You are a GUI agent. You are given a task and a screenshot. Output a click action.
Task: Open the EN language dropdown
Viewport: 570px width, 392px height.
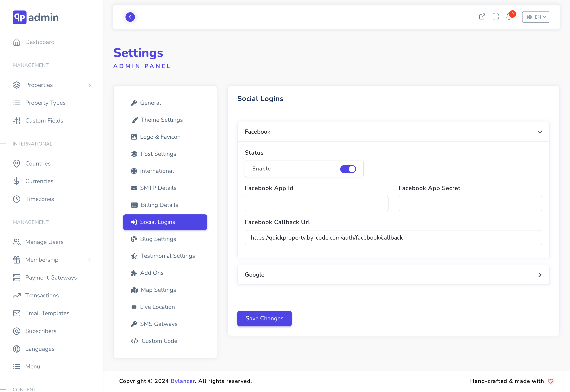pos(536,17)
